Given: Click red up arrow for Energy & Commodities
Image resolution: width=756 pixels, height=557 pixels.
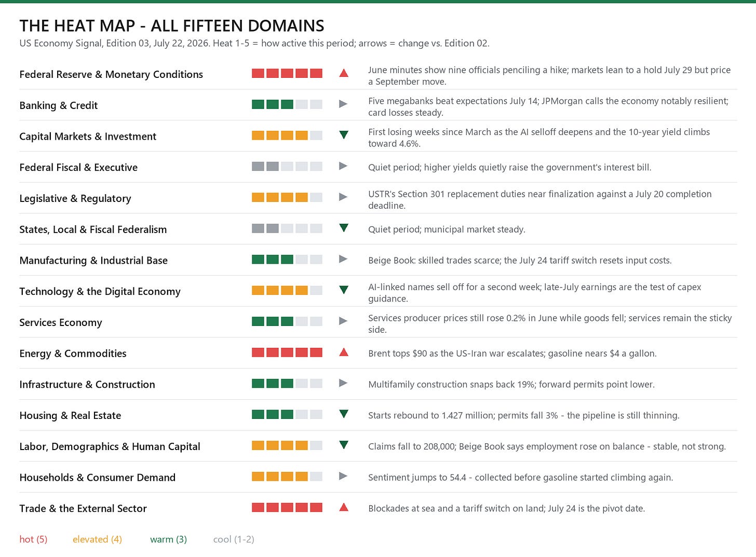Looking at the screenshot, I should click(x=343, y=352).
